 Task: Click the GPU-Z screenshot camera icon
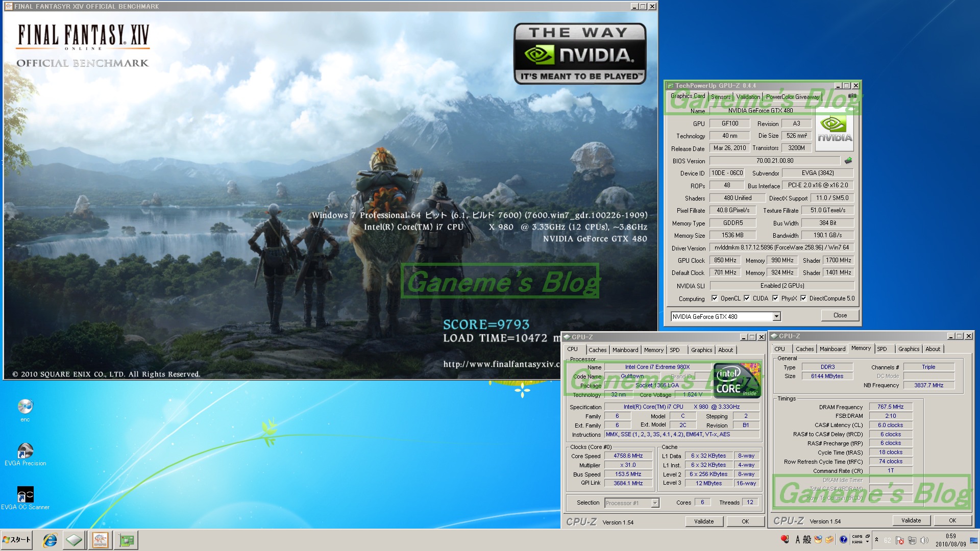point(852,96)
